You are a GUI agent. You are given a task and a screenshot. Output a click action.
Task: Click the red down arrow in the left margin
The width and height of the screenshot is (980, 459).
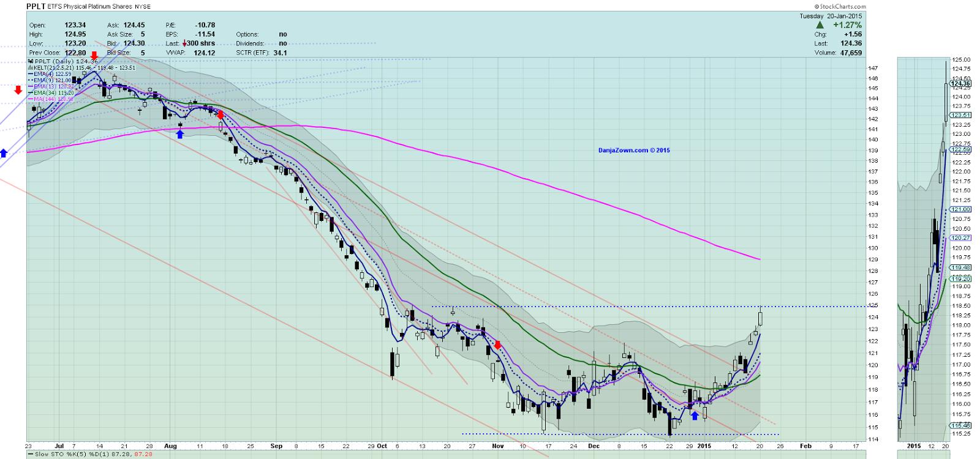(18, 90)
